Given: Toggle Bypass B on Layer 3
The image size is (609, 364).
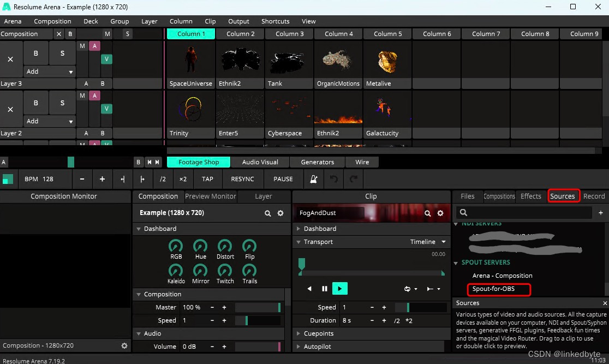Looking at the screenshot, I should point(35,53).
